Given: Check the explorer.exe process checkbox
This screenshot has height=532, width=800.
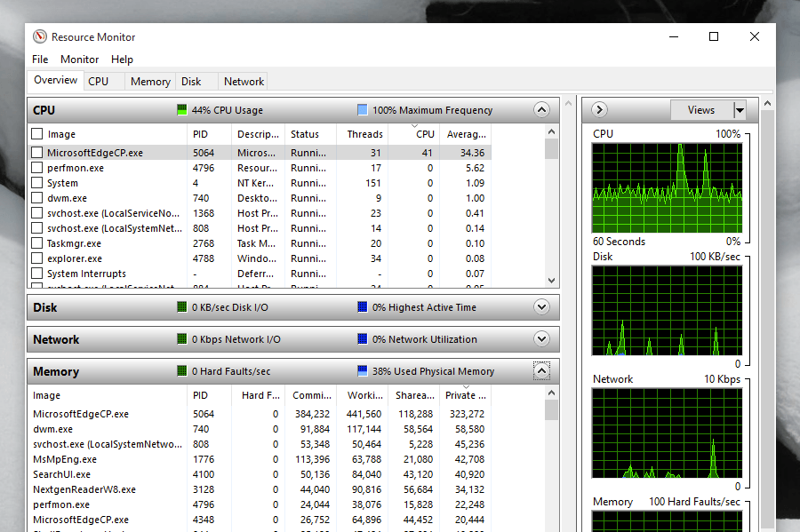Looking at the screenshot, I should pyautogui.click(x=36, y=258).
